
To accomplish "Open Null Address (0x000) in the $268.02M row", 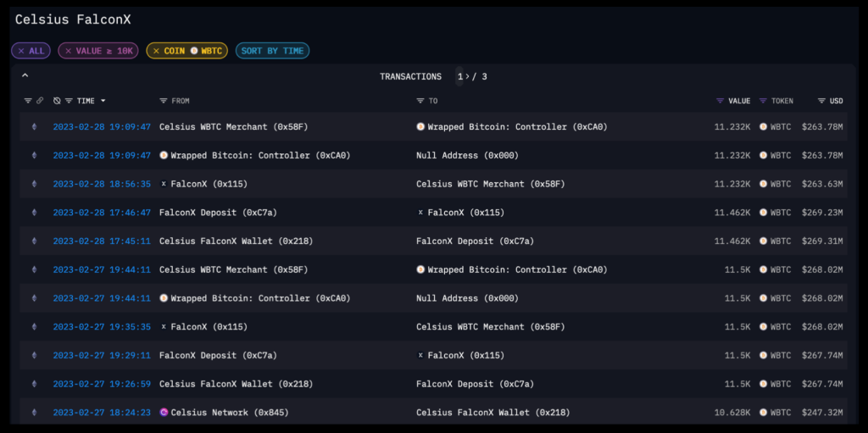I will coord(467,298).
